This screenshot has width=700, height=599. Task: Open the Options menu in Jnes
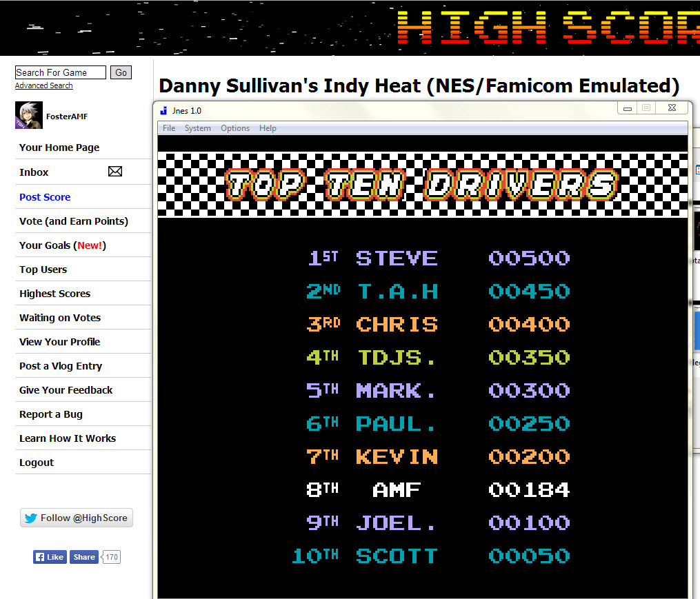pyautogui.click(x=235, y=128)
